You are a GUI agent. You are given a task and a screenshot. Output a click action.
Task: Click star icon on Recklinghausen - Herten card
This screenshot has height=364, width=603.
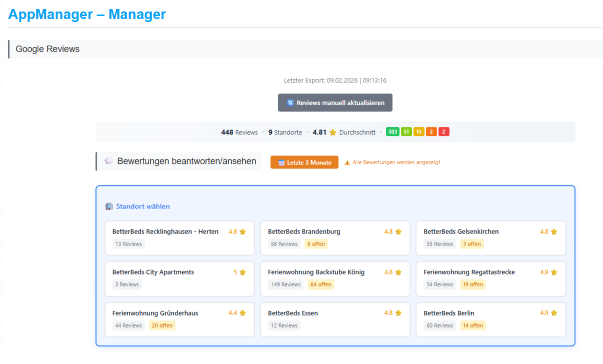(243, 231)
